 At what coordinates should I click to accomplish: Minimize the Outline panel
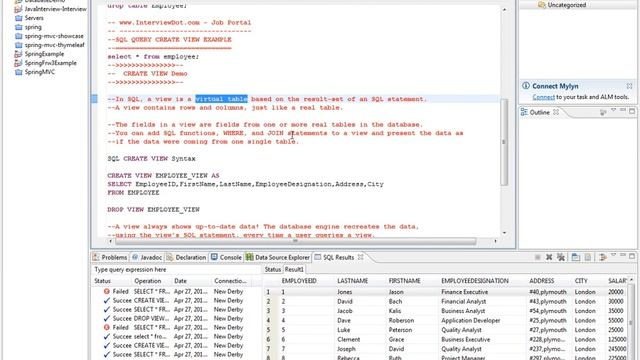point(622,111)
